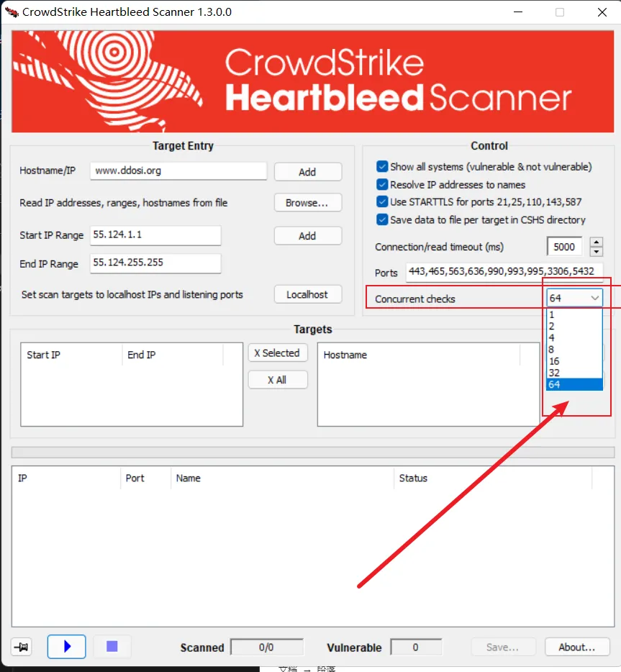Decrease timeout with the down spinner arrow
The image size is (621, 672).
point(596,252)
